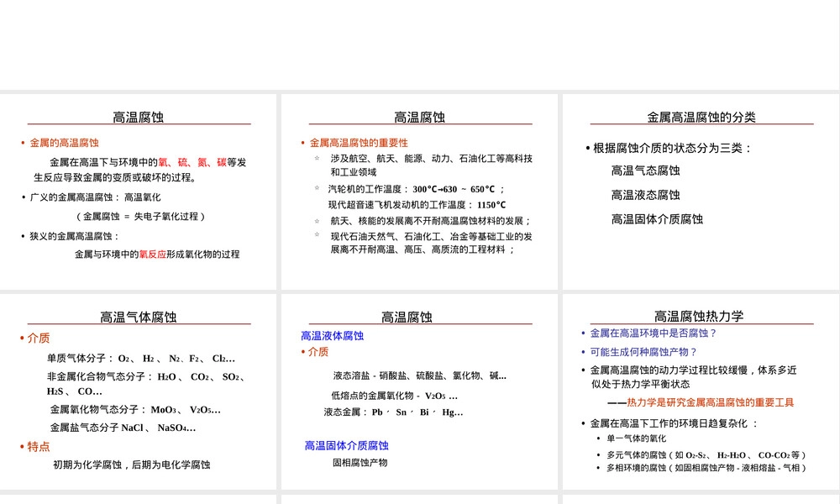
Task: Click the sub-bullet 单一气体的氧化
Action: click(x=637, y=438)
